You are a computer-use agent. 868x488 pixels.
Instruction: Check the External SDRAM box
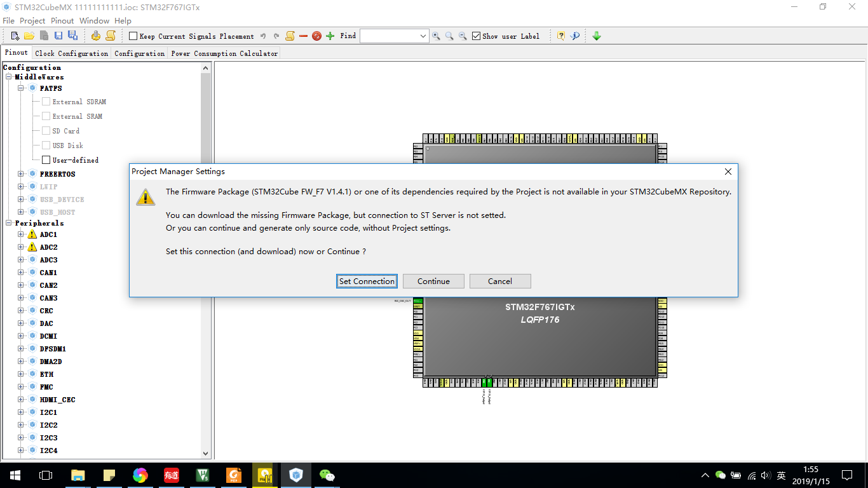point(46,102)
